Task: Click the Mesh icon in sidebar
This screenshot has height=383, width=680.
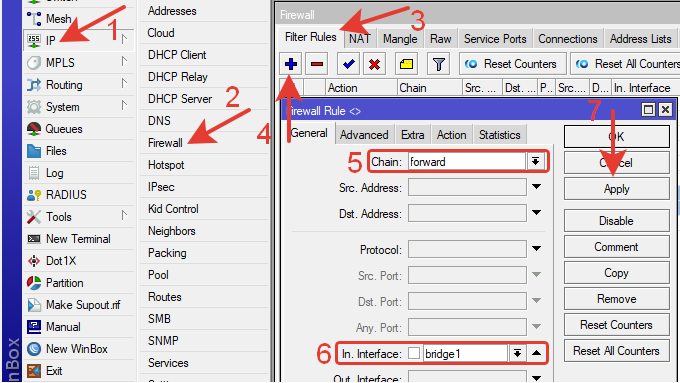Action: [34, 19]
